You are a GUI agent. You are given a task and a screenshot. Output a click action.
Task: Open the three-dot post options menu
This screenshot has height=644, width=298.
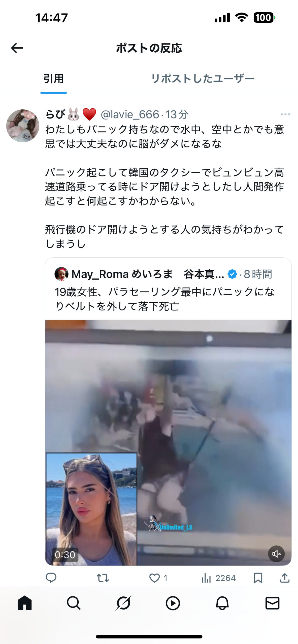pyautogui.click(x=285, y=114)
